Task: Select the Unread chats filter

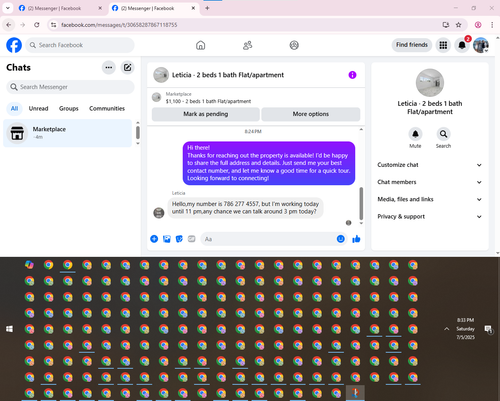Action: tap(38, 108)
